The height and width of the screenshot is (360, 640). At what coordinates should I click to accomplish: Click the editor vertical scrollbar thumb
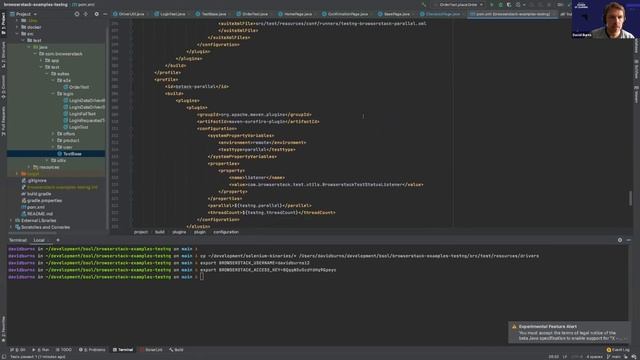(x=630, y=198)
